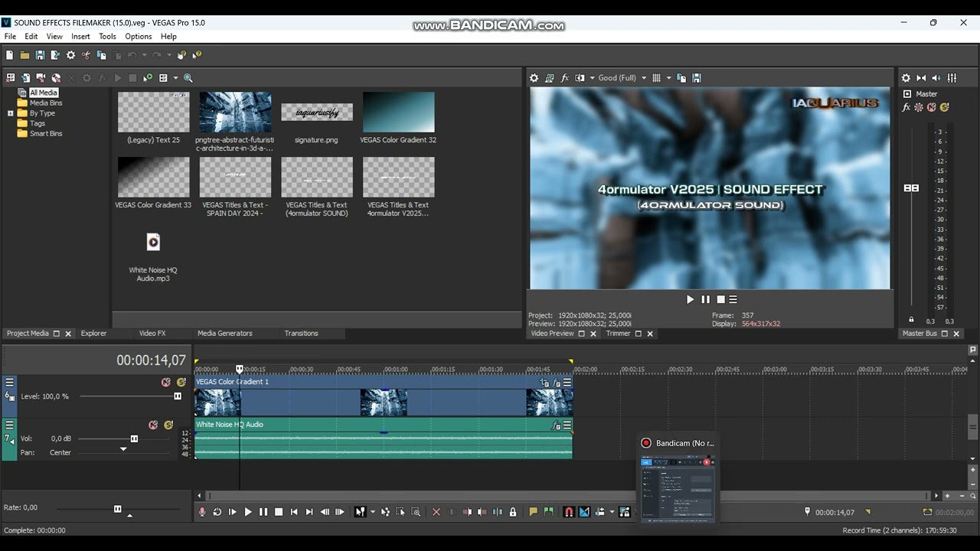Click the 00:00:14,07 timecode display
The image size is (980, 551).
click(151, 360)
